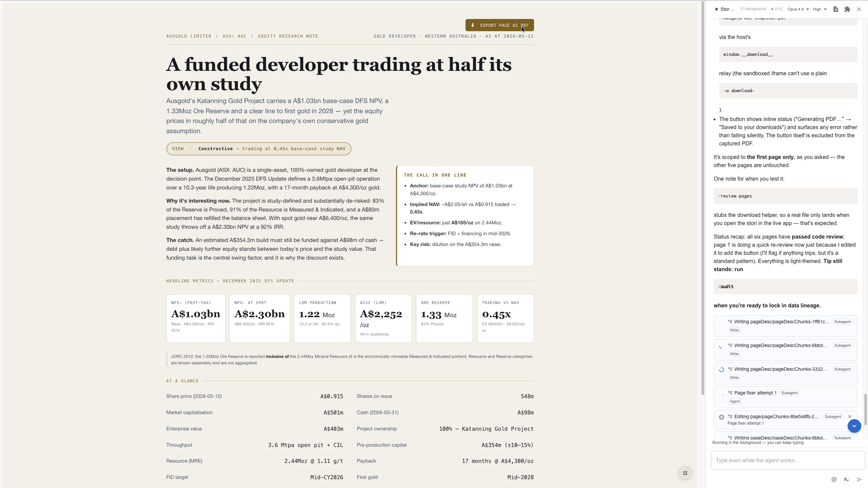Open Page fixer attempt 1 subagent row

785,397
